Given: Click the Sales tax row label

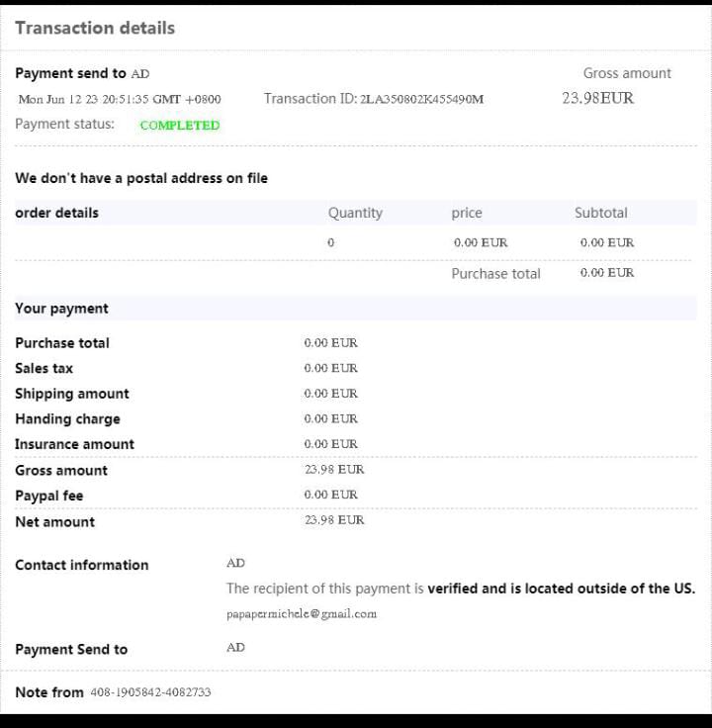Looking at the screenshot, I should 44,368.
